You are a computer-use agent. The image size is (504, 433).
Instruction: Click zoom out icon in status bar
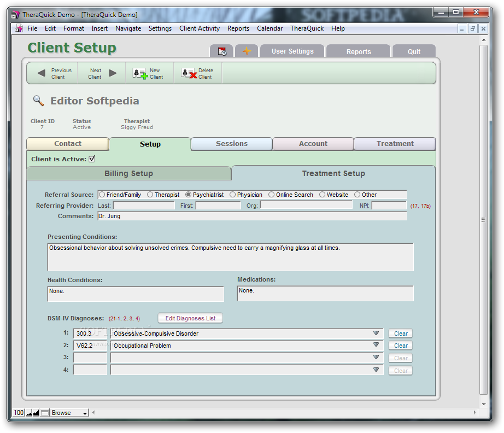coord(29,412)
